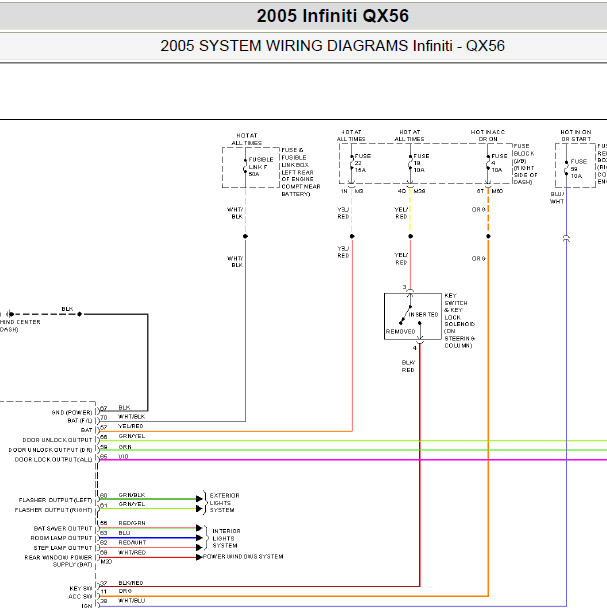Select 'BLK/RED' label on KEY SW row

131,583
